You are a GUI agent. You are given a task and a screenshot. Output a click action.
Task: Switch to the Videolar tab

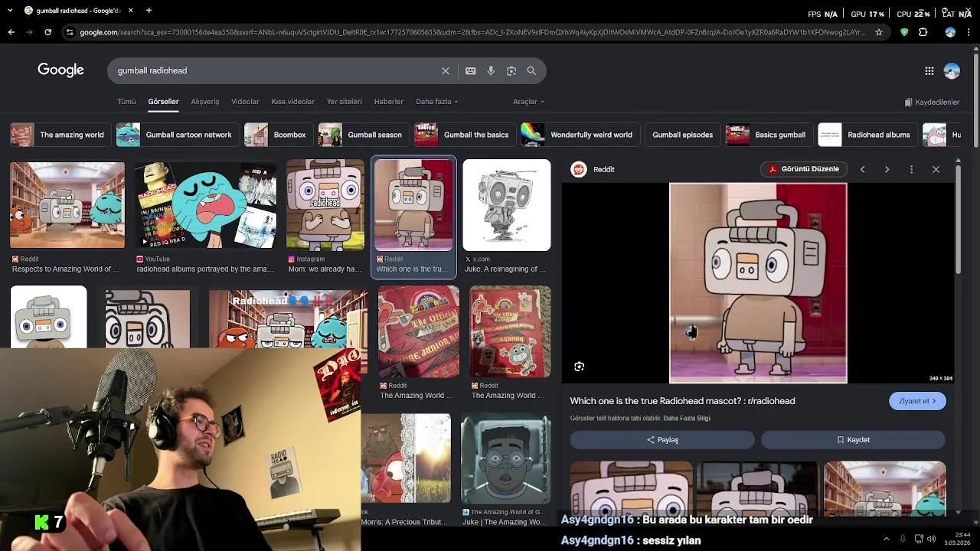(x=245, y=101)
